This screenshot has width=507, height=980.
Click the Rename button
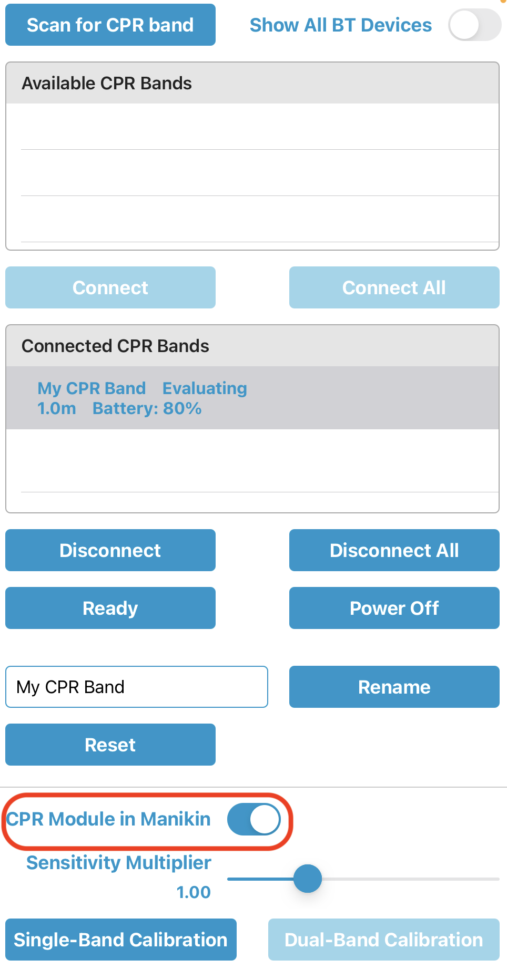click(x=394, y=687)
